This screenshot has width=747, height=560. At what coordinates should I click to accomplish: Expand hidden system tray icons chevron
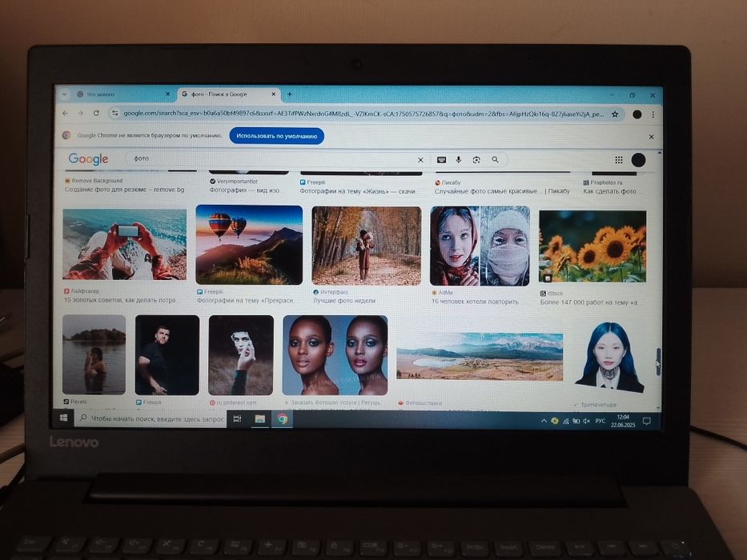[x=544, y=421]
